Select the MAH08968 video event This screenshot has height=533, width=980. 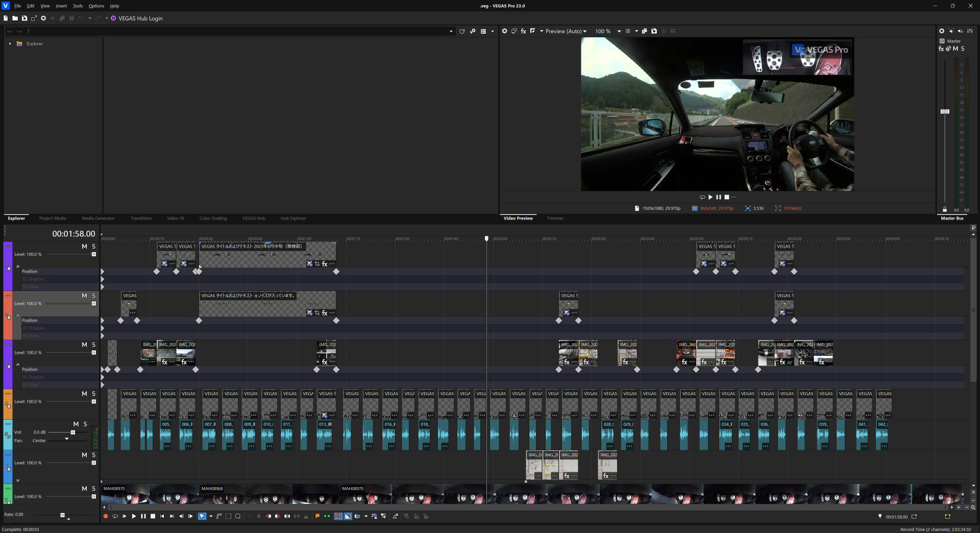point(269,494)
